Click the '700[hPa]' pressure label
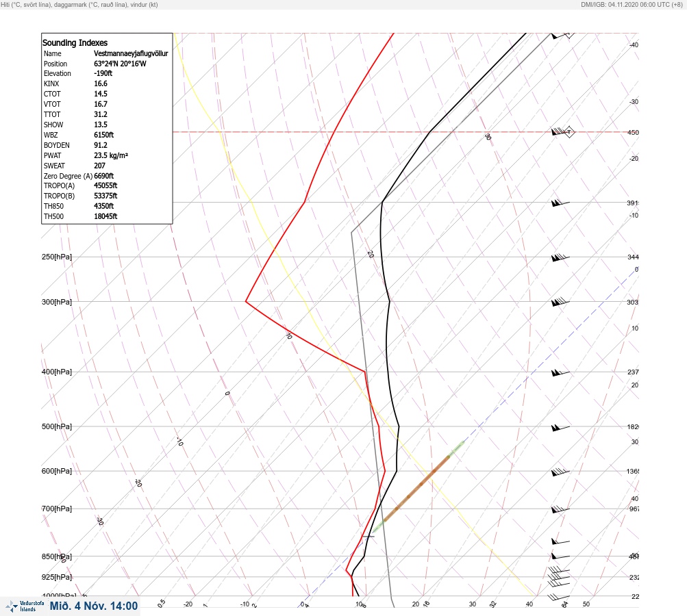Viewport: 687px width, 616px height. point(57,509)
